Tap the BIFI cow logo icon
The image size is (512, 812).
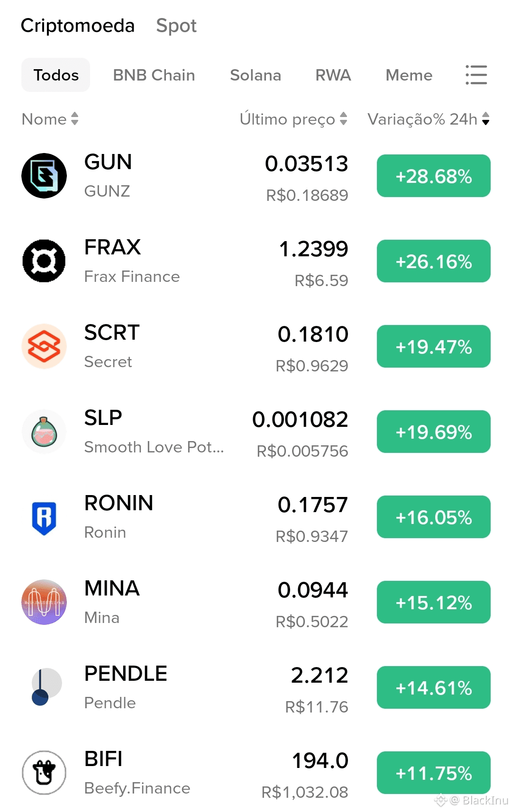pos(44,773)
